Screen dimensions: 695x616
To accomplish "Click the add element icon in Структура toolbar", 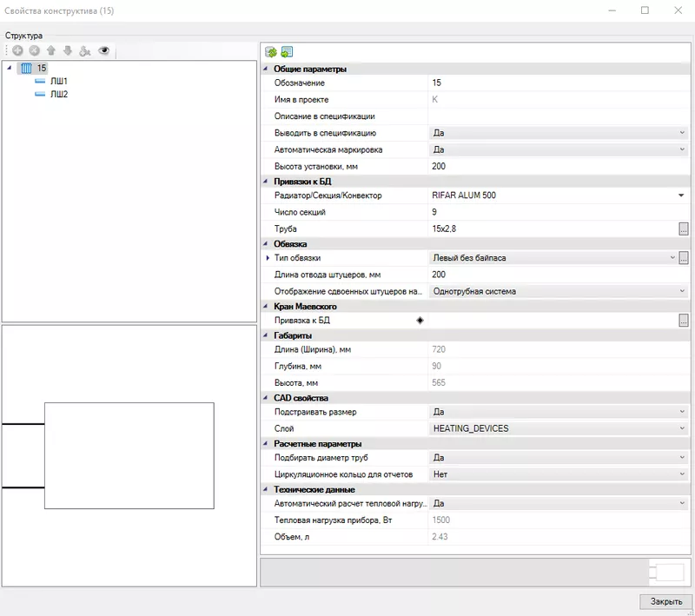I will click(x=17, y=50).
